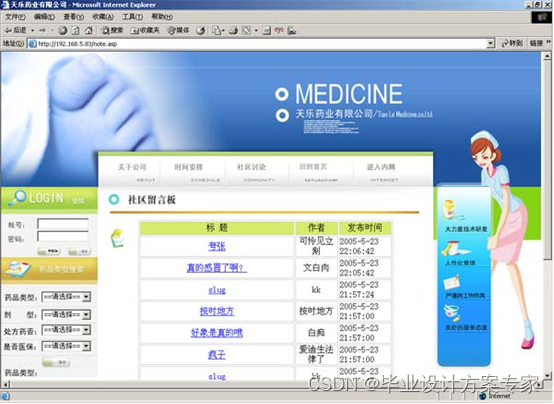Open the 剂型 dropdown
The height and width of the screenshot is (404, 554).
click(66, 314)
